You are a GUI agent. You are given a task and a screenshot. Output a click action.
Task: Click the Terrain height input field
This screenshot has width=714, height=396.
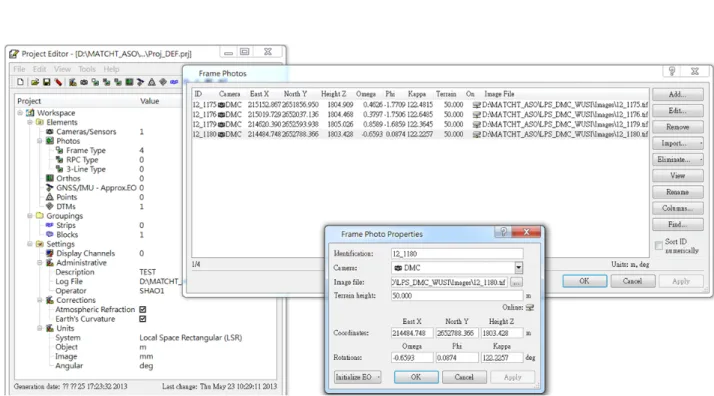coord(457,296)
